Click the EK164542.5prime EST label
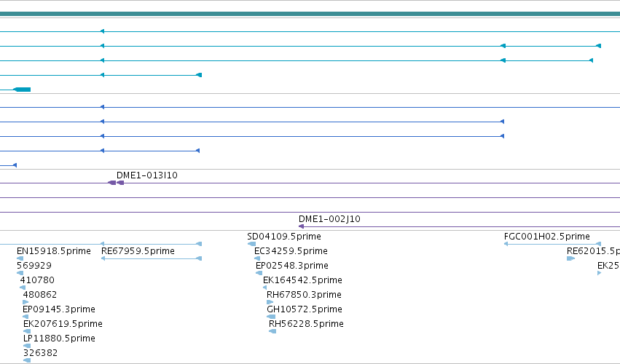The image size is (620, 364). pyautogui.click(x=302, y=280)
